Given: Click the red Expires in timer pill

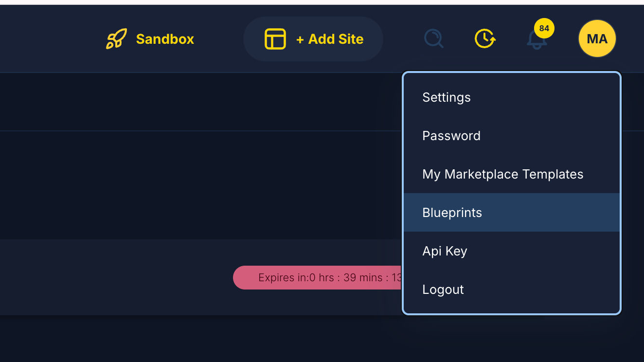Looking at the screenshot, I should 316,278.
